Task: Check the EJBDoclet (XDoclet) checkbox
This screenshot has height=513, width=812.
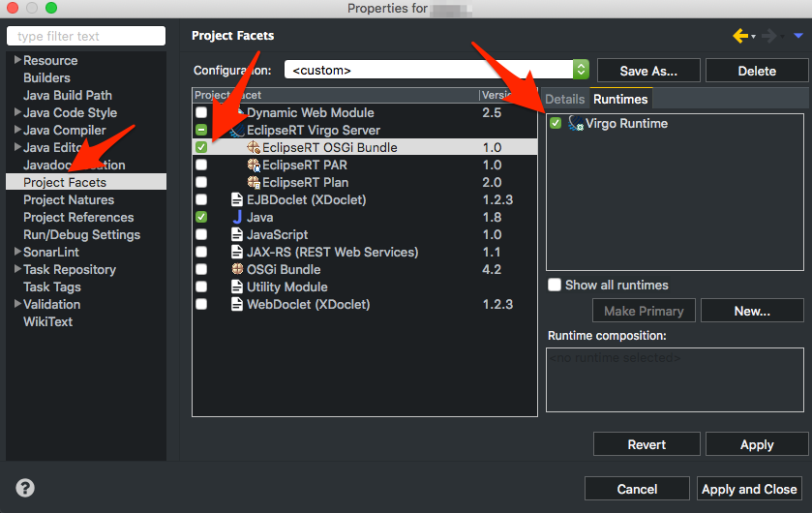Action: click(201, 199)
